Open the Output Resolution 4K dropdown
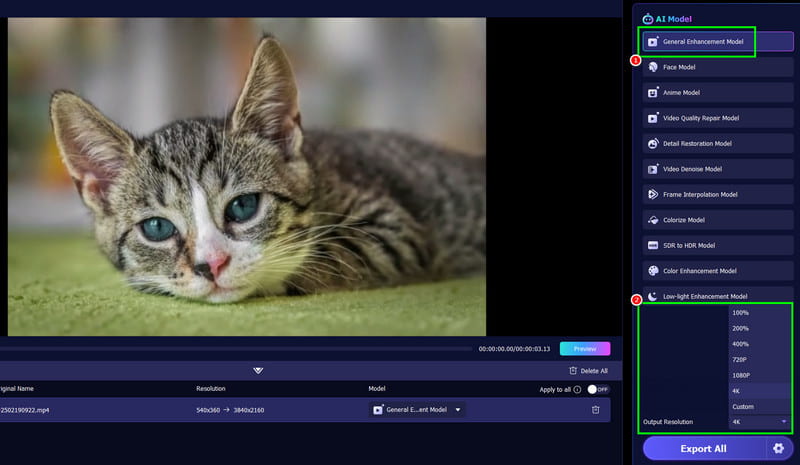The height and width of the screenshot is (465, 800). 760,422
